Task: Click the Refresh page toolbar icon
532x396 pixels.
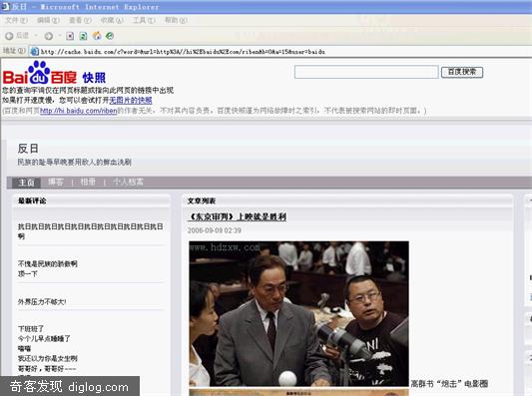Action: point(83,36)
